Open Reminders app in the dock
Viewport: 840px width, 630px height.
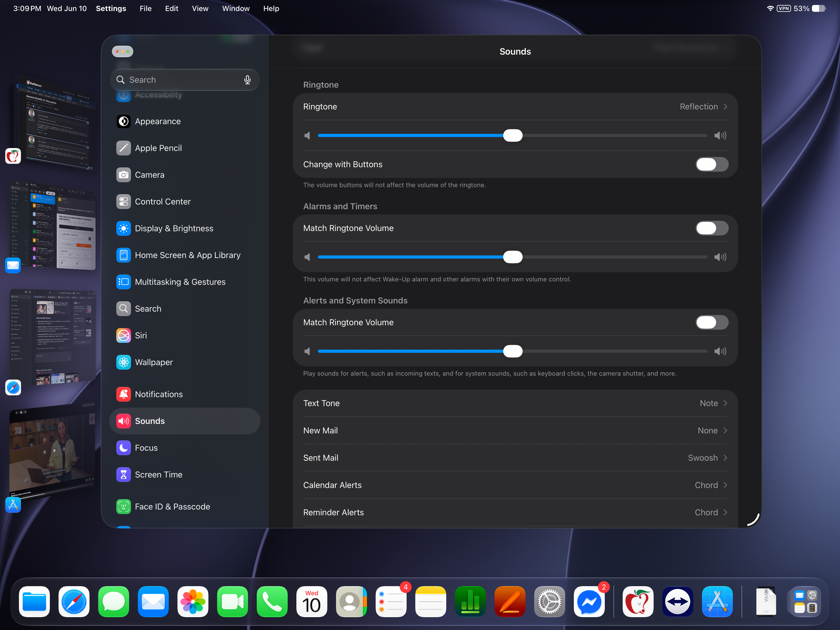tap(391, 602)
